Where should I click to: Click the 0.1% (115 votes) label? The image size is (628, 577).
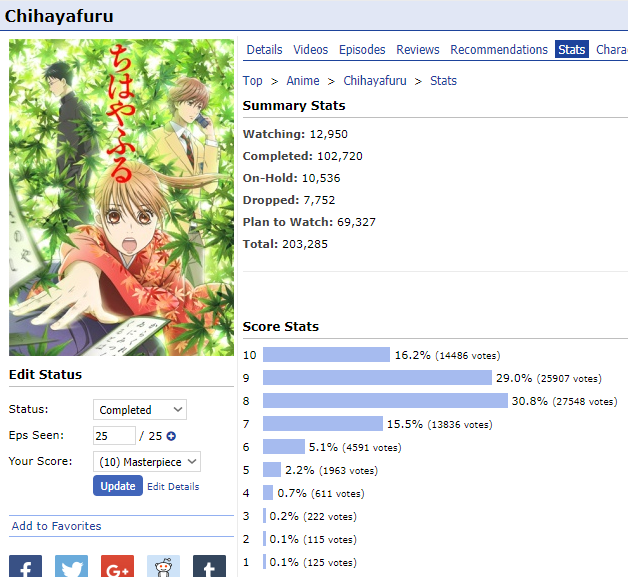pos(313,539)
